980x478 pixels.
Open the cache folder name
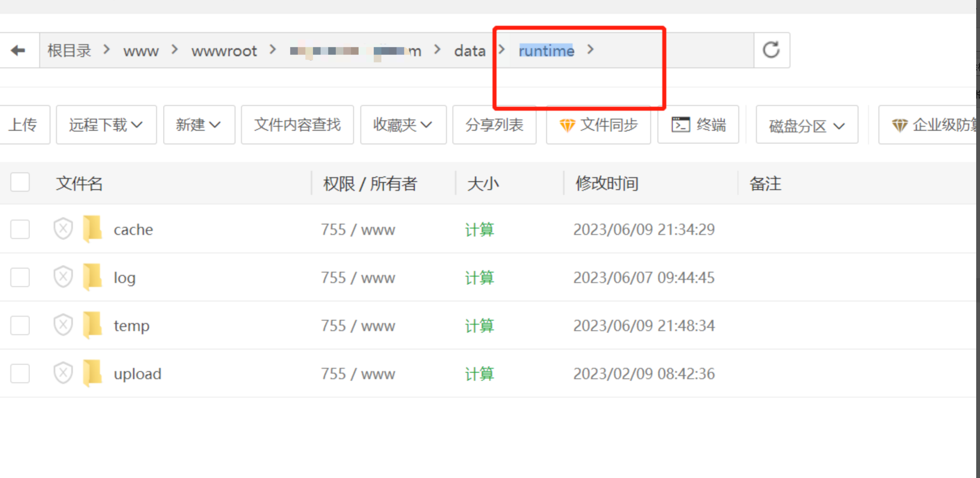pos(133,230)
